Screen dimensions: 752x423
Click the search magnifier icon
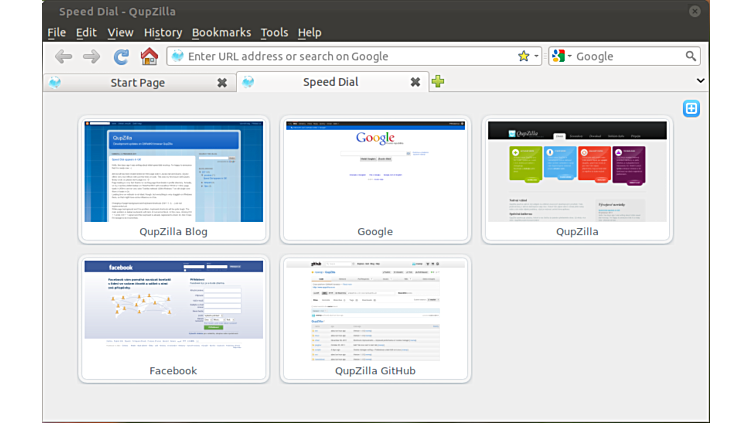(691, 57)
